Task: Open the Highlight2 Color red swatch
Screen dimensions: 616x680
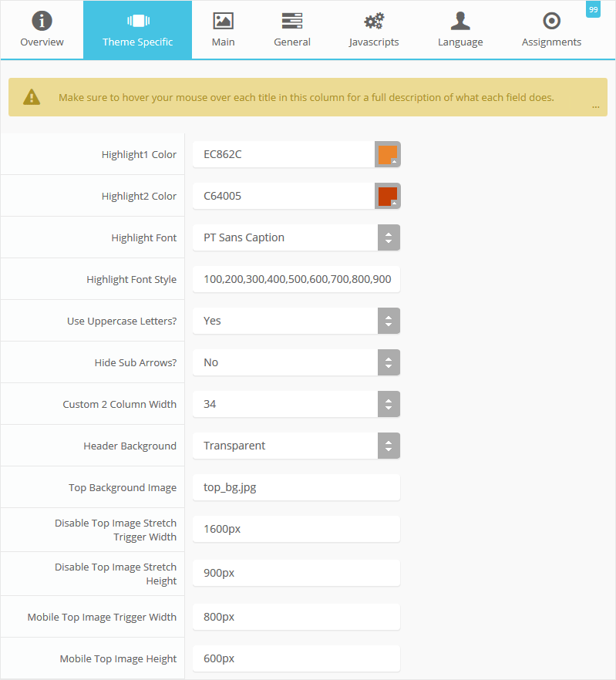Action: tap(388, 196)
